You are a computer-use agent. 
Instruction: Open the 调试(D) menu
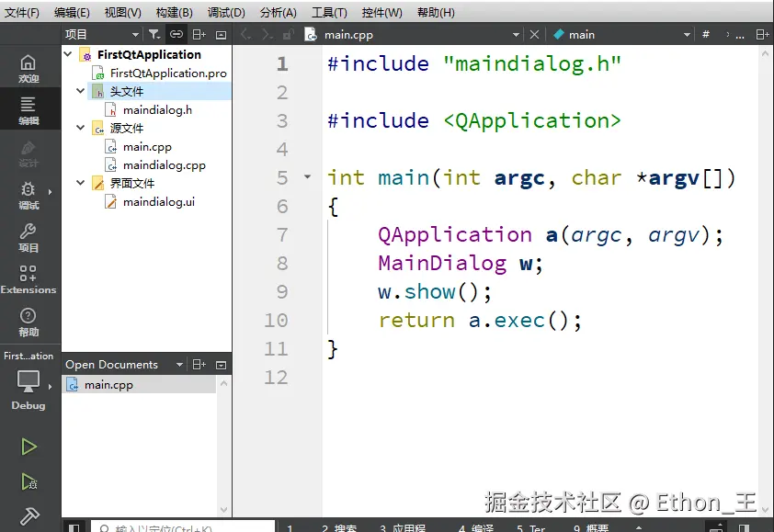click(x=226, y=12)
